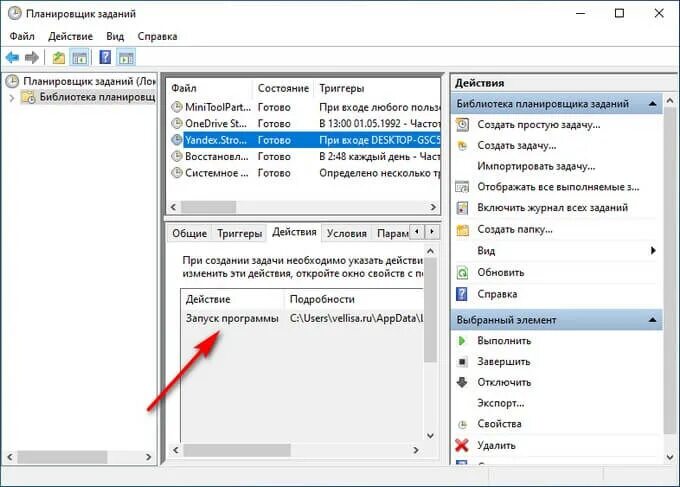Click Импортировать задачу action
The height and width of the screenshot is (487, 680).
pos(536,166)
